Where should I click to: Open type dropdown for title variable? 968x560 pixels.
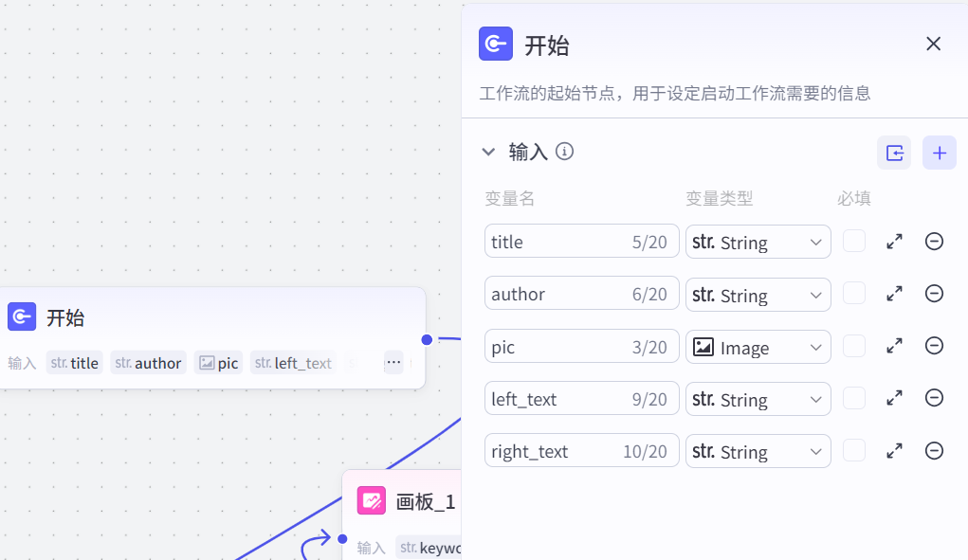pos(758,242)
